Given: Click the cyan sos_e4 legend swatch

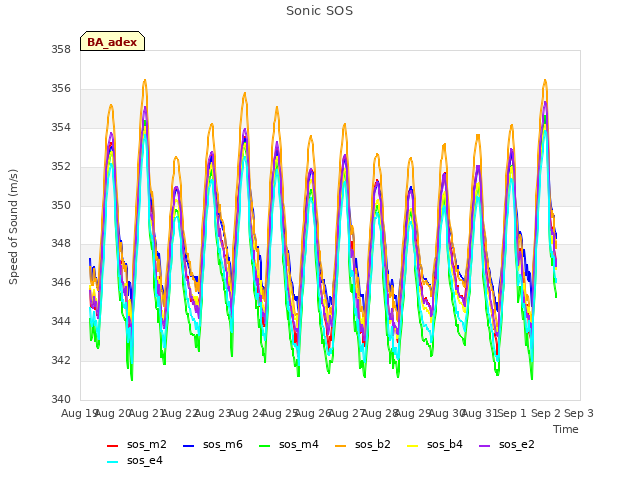Looking at the screenshot, I should pyautogui.click(x=112, y=462).
